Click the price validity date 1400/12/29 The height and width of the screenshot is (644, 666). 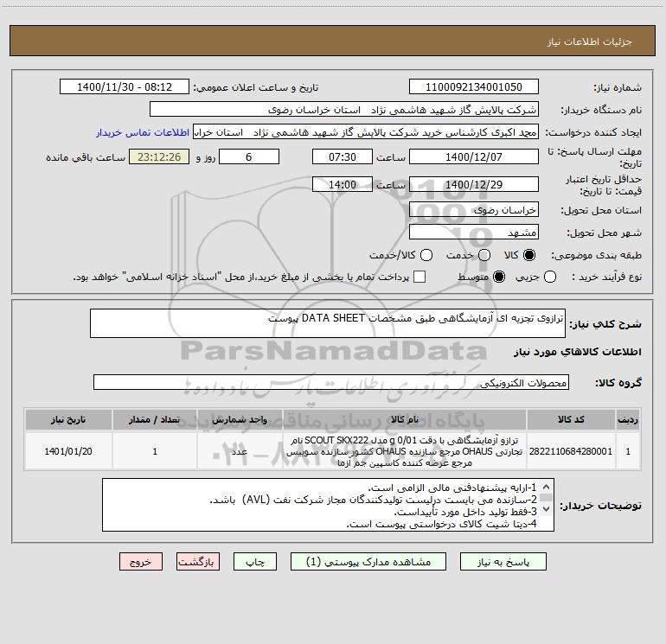point(474,184)
